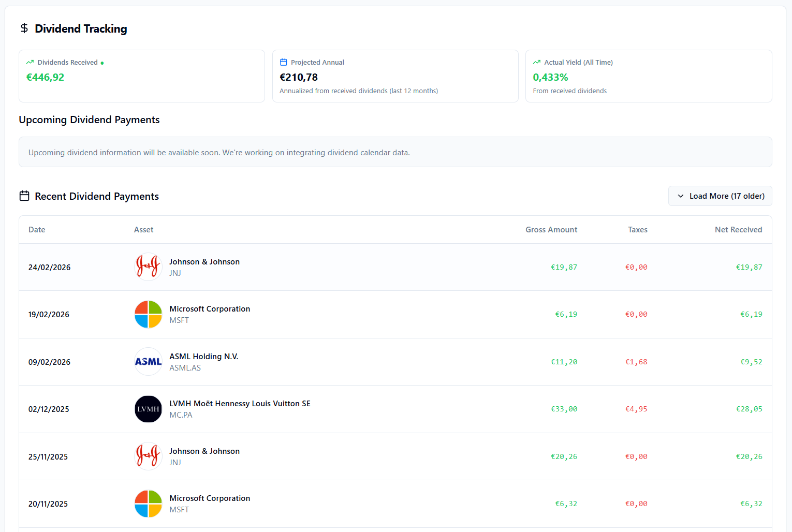Click the green live dot by Dividends Received

pos(102,63)
